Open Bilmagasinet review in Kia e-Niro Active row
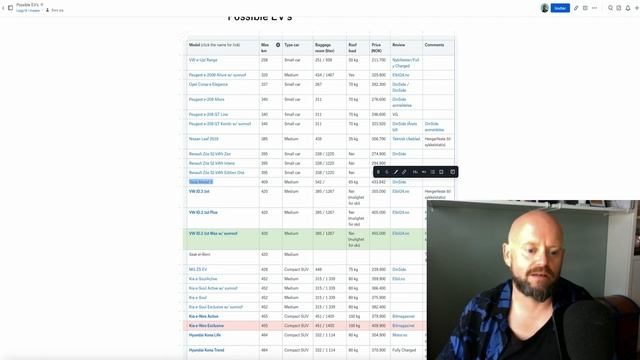640x360 pixels. 403,316
